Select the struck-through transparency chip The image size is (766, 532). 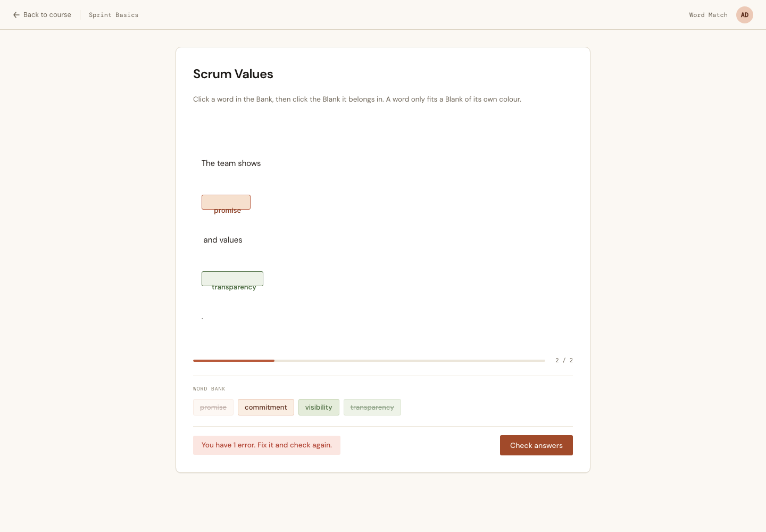(x=372, y=408)
